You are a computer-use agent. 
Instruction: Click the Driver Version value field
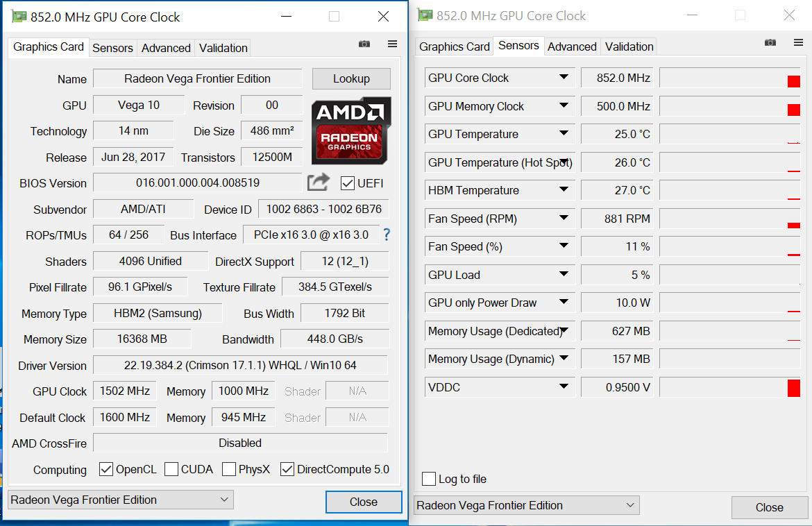240,365
